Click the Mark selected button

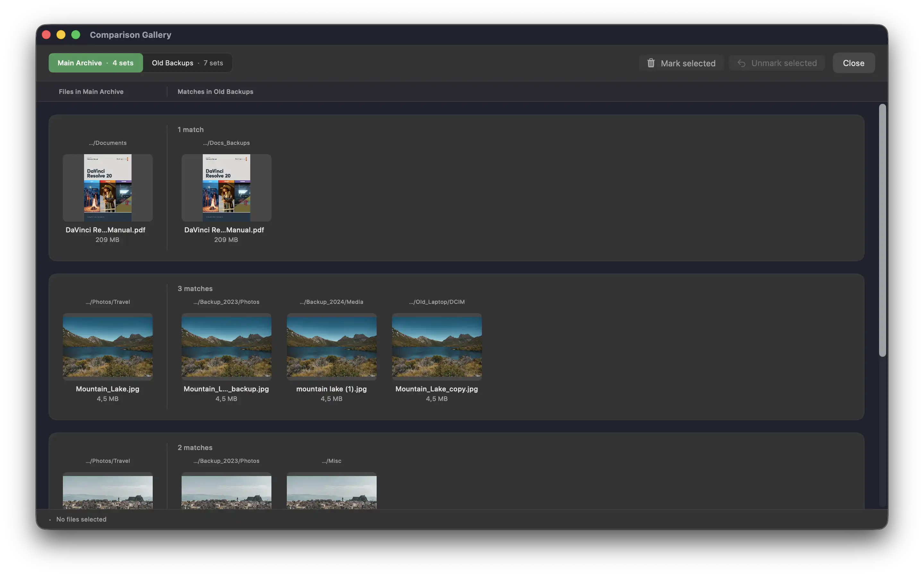681,63
